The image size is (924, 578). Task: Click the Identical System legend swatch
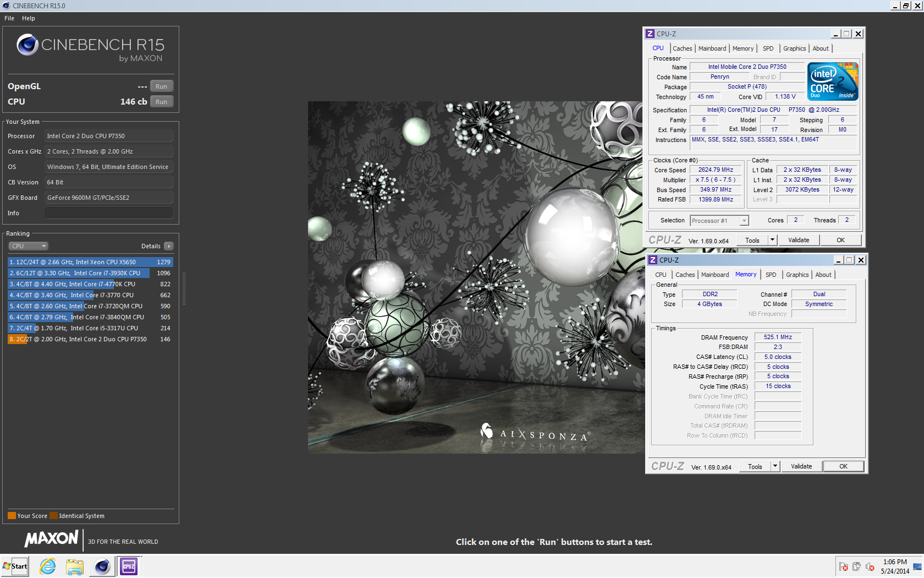point(53,516)
